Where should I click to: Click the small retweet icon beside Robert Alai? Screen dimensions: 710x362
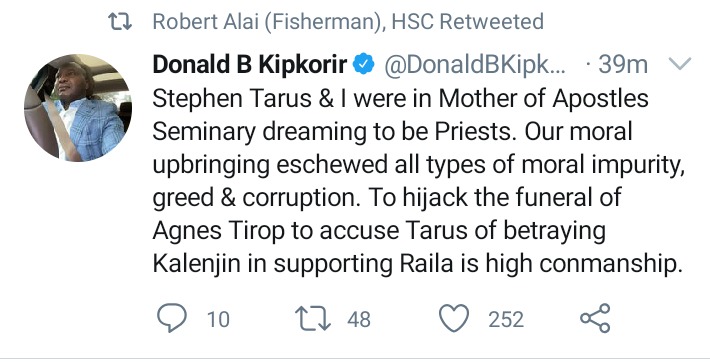(x=120, y=21)
